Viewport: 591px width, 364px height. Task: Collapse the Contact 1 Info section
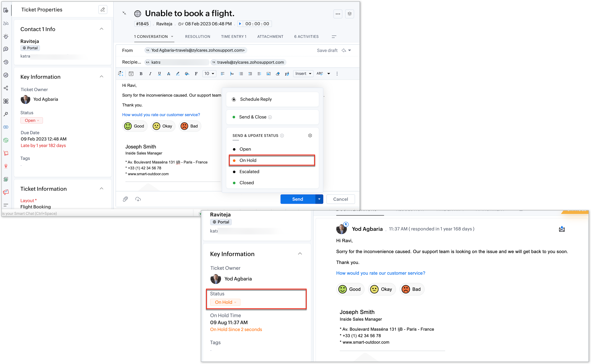pos(102,29)
